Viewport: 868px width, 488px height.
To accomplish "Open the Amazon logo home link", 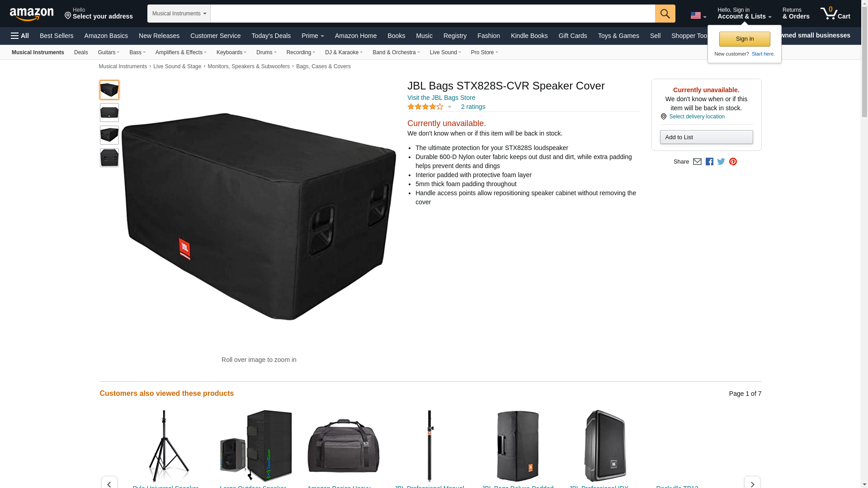I will pos(32,14).
